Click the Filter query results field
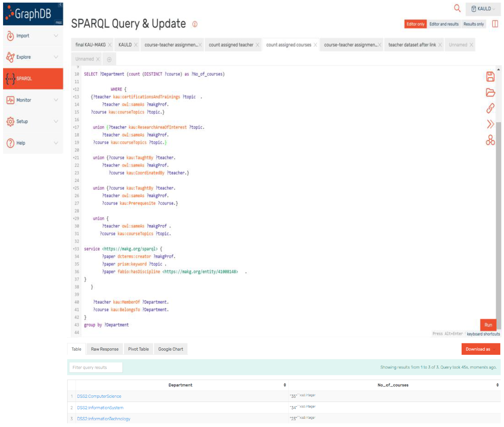The height and width of the screenshot is (427, 504). click(96, 368)
